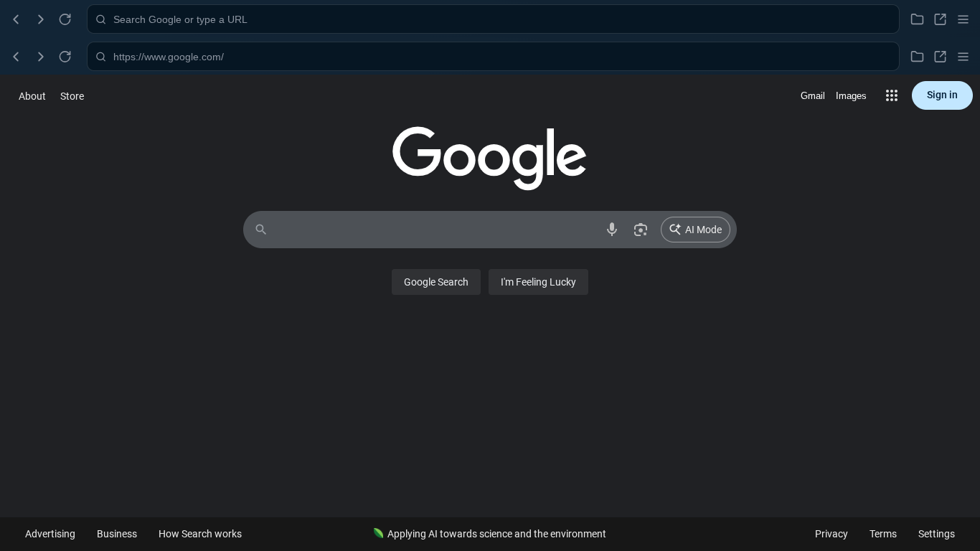The width and height of the screenshot is (980, 551).
Task: Open the Gmail link
Action: pos(812,95)
